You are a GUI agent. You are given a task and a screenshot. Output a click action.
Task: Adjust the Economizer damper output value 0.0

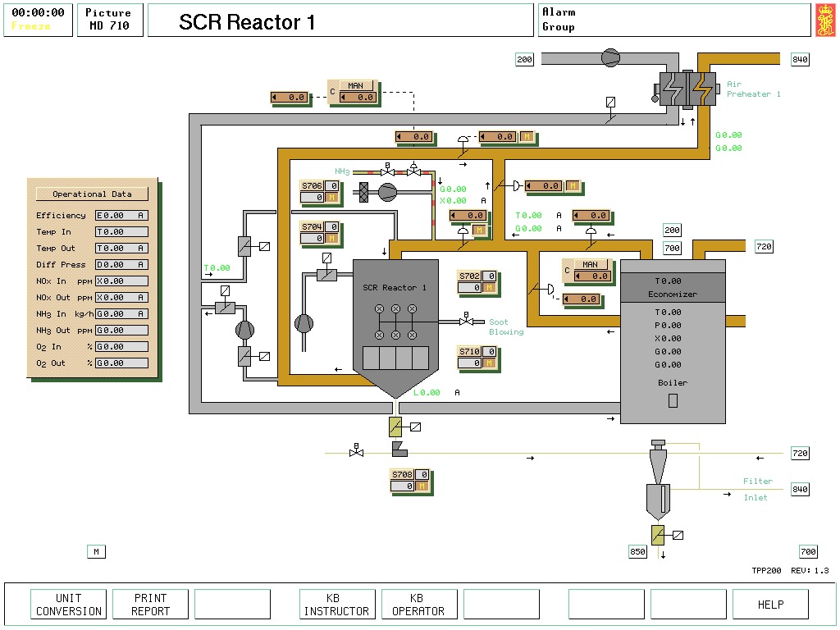point(583,299)
